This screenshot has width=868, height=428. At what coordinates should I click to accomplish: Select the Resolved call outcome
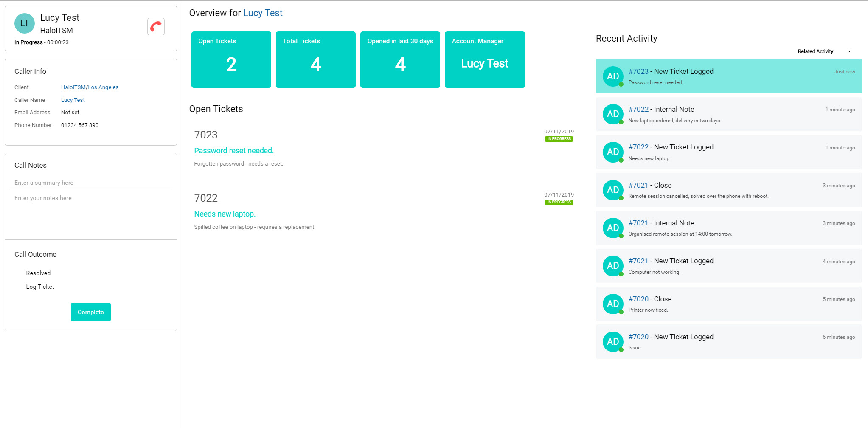pyautogui.click(x=38, y=273)
